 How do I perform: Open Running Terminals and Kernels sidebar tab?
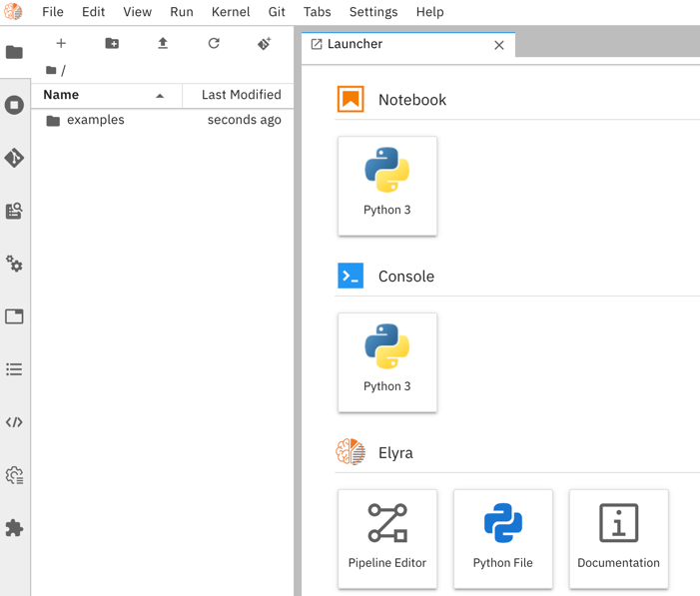pyautogui.click(x=14, y=105)
